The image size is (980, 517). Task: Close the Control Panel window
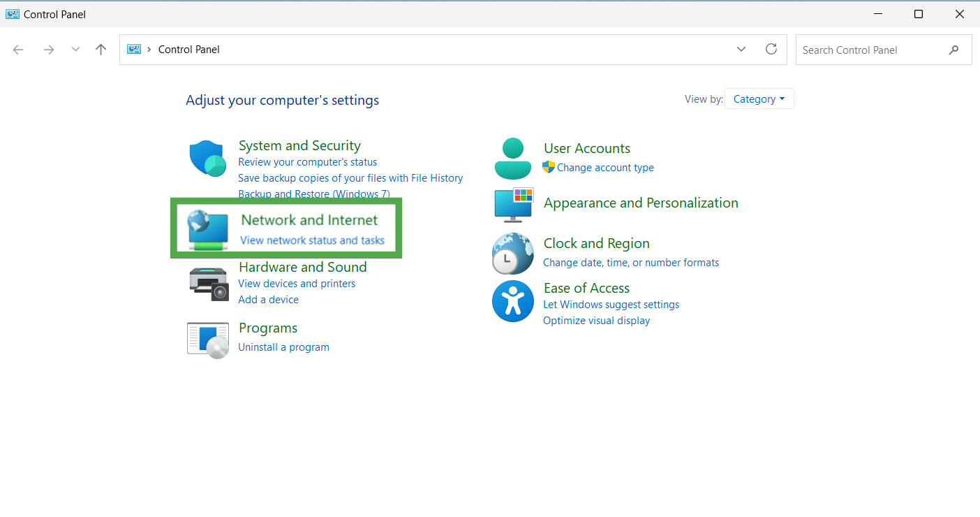[x=959, y=14]
